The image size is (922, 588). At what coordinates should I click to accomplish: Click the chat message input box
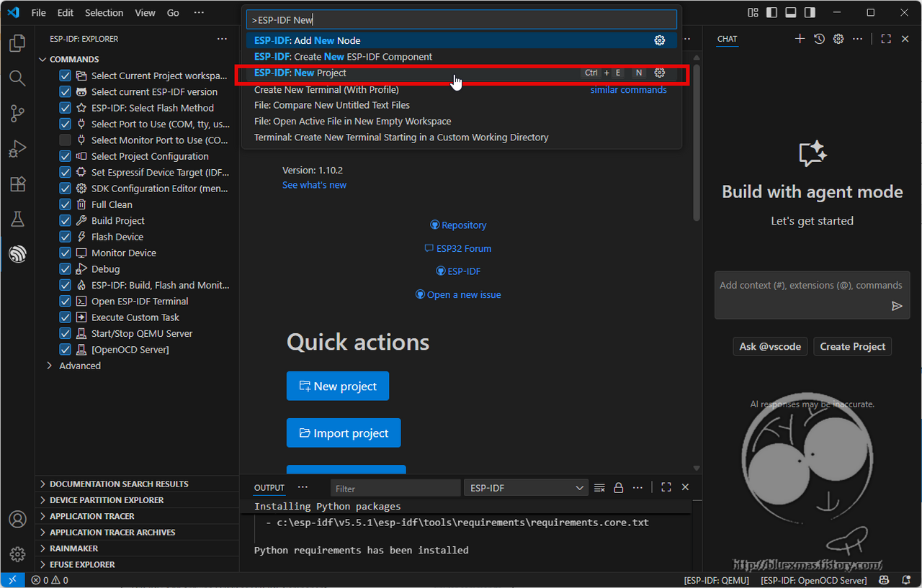(x=812, y=295)
